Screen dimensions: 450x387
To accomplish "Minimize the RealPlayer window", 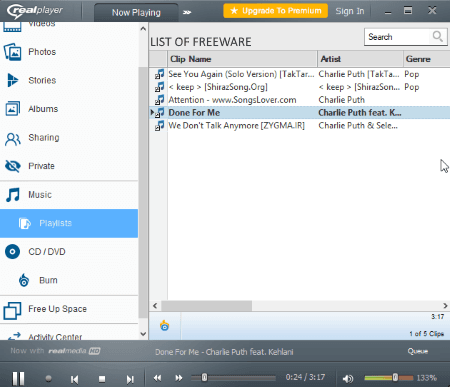I will 388,12.
